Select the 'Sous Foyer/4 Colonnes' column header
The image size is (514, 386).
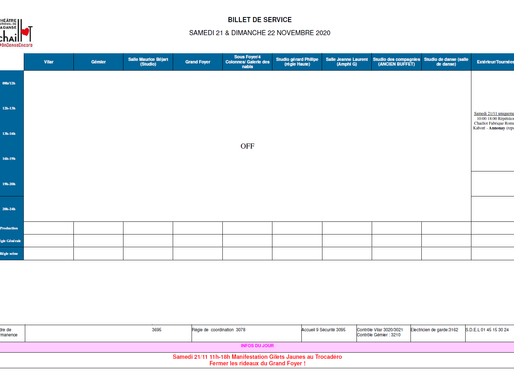tap(247, 62)
